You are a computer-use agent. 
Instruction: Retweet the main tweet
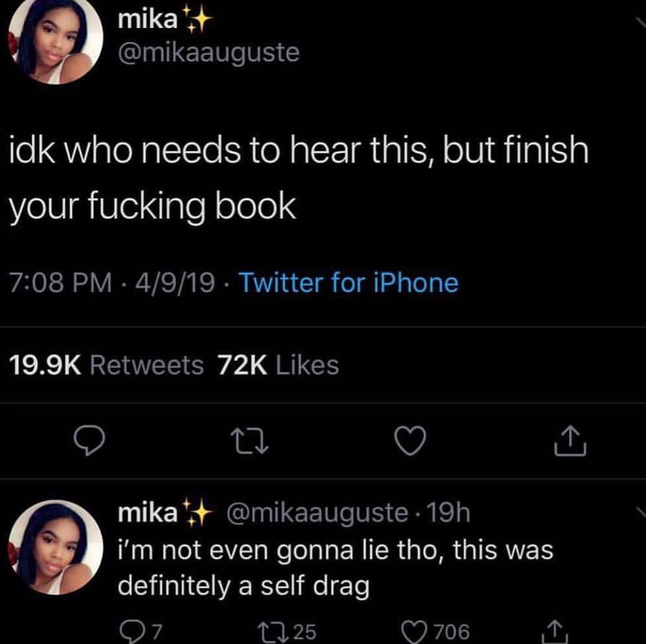coord(250,441)
